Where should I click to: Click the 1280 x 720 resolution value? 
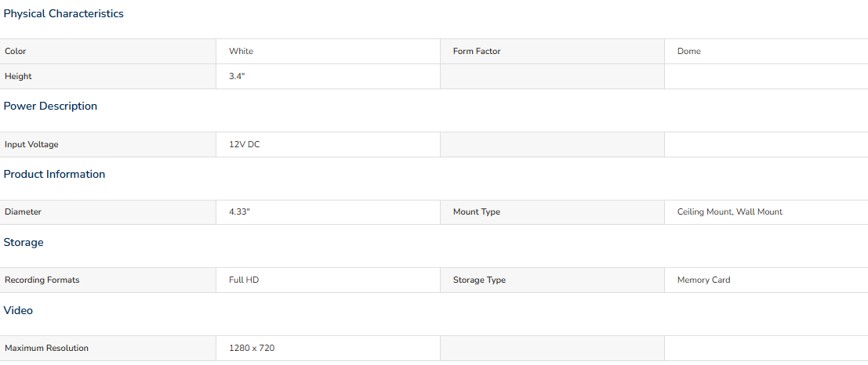252,349
